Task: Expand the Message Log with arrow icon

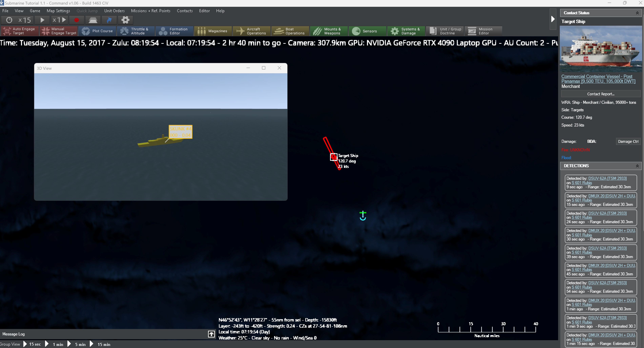Action: (x=211, y=334)
